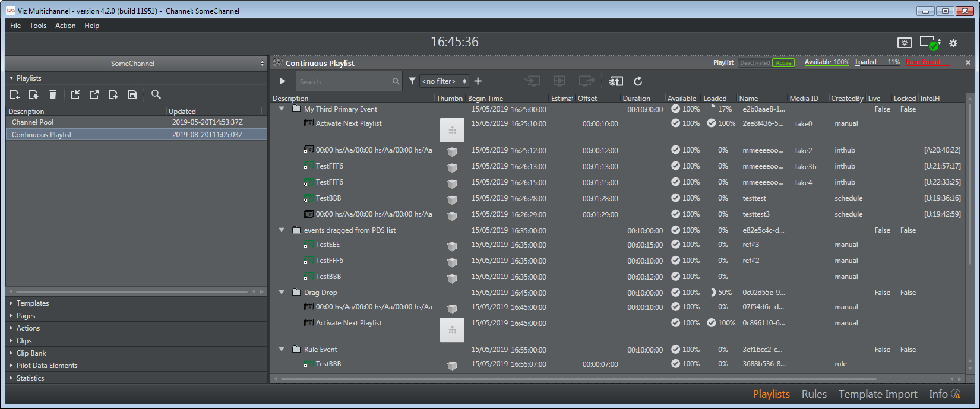Click Available checkmark on TestEEE row
Image resolution: width=980 pixels, height=409 pixels.
click(675, 245)
